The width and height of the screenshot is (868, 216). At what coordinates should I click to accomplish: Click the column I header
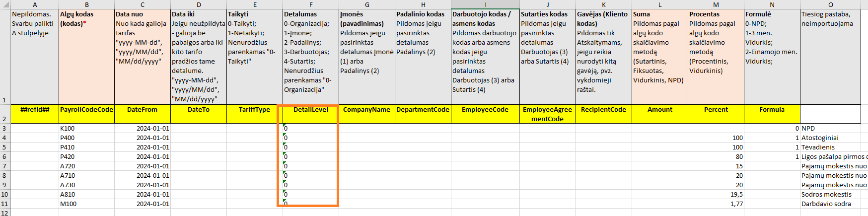point(485,4)
